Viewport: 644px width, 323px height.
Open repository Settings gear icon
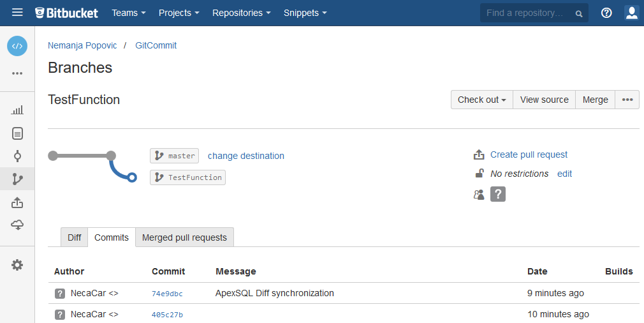[x=17, y=265]
